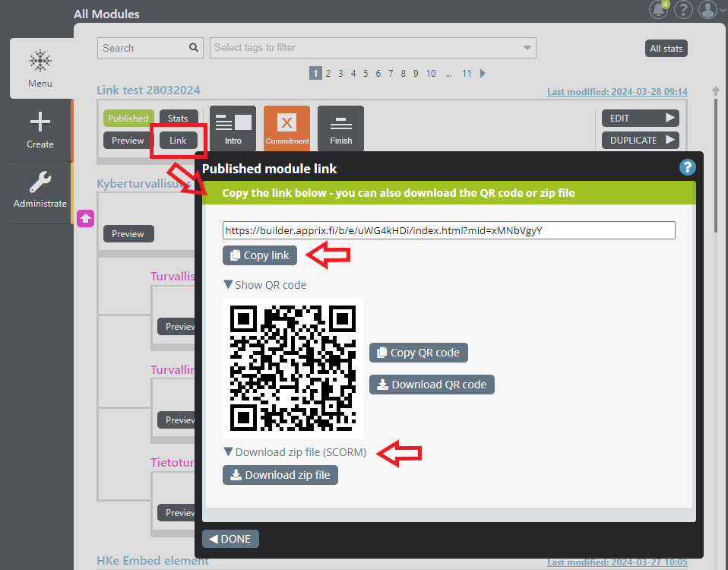Open Administrate wrench tool
728x570 pixels.
pos(40,182)
